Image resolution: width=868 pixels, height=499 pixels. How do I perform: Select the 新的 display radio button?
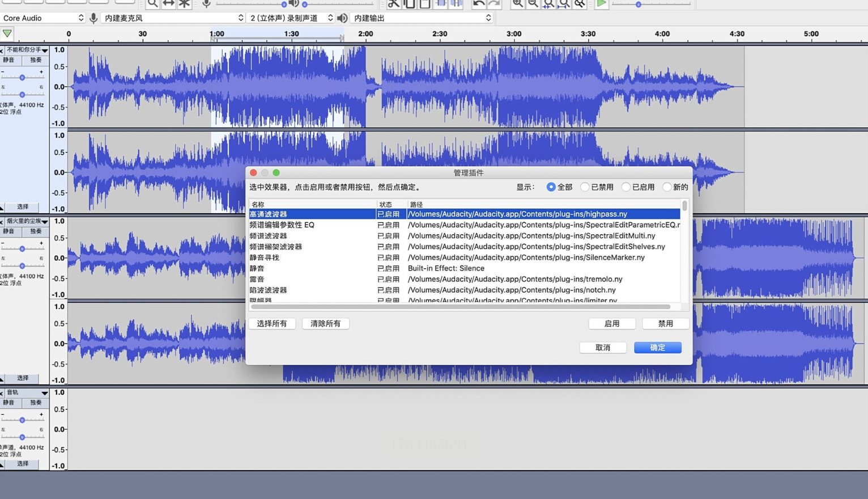click(x=667, y=187)
